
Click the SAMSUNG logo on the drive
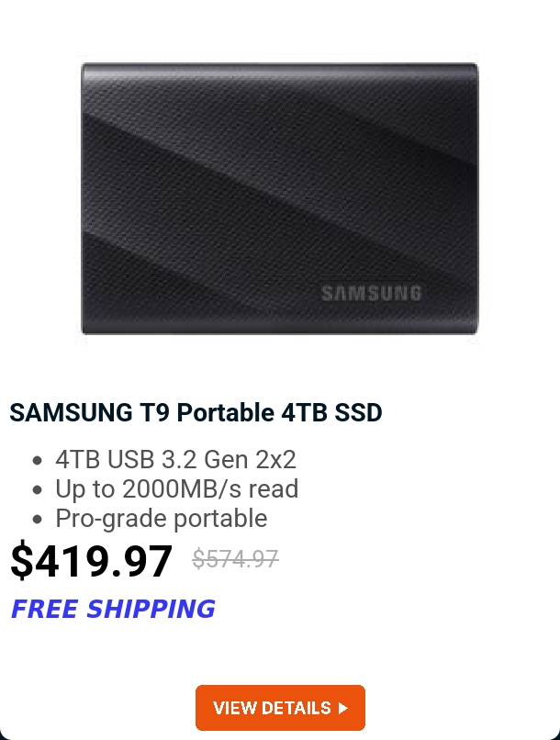[371, 293]
